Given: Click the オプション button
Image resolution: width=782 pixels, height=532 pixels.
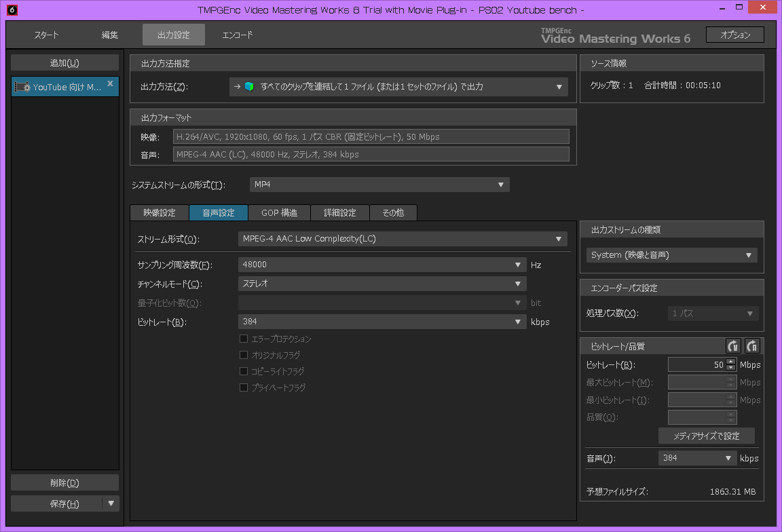Looking at the screenshot, I should (x=735, y=35).
